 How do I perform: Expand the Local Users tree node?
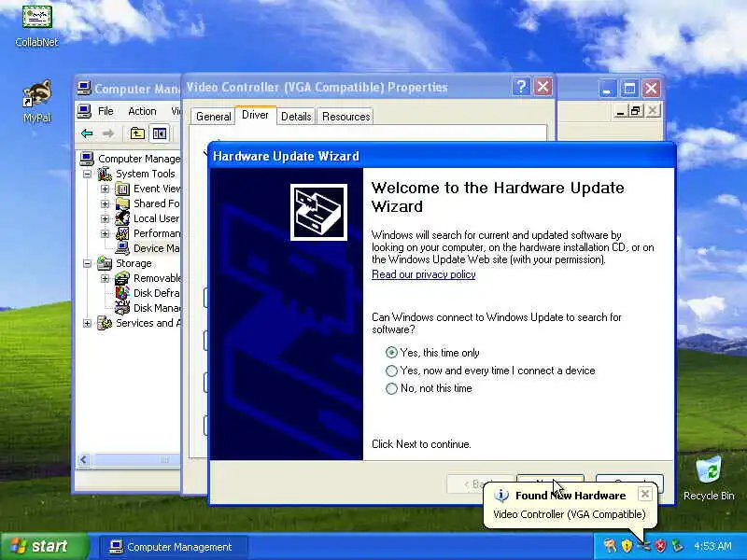(105, 218)
